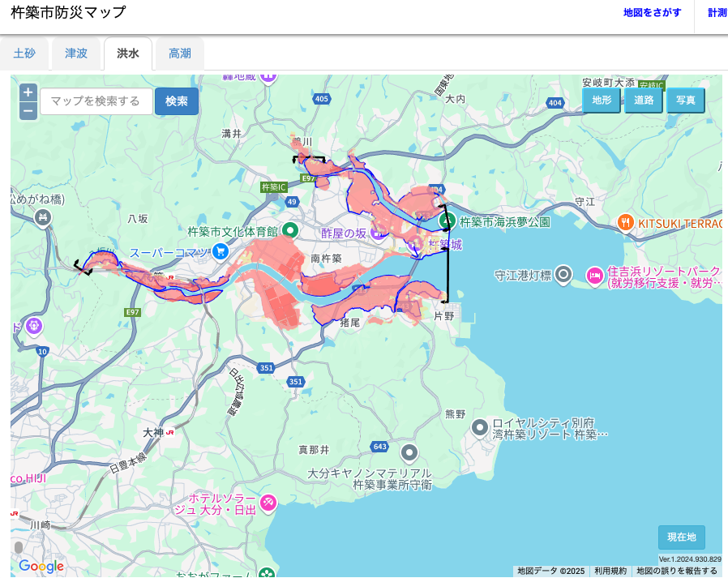The image size is (728, 578).
Task: Open the ホテルソラージュ大分・日出 hotel marker
Action: point(268,503)
